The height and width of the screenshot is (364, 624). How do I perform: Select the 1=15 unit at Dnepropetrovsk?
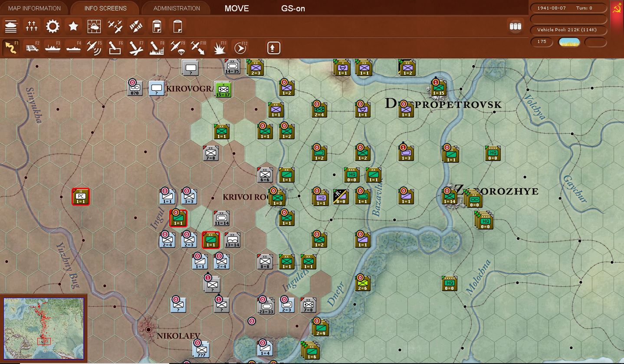438,88
